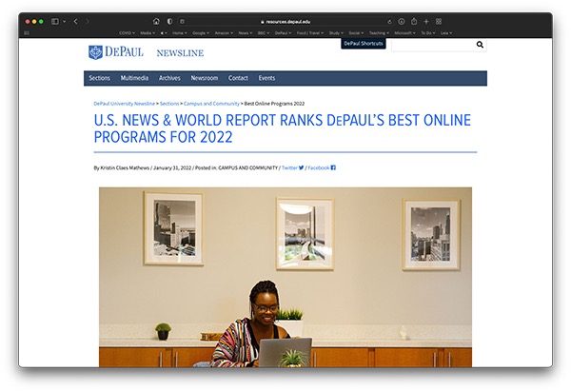Open the Share icon in toolbar

(x=414, y=22)
